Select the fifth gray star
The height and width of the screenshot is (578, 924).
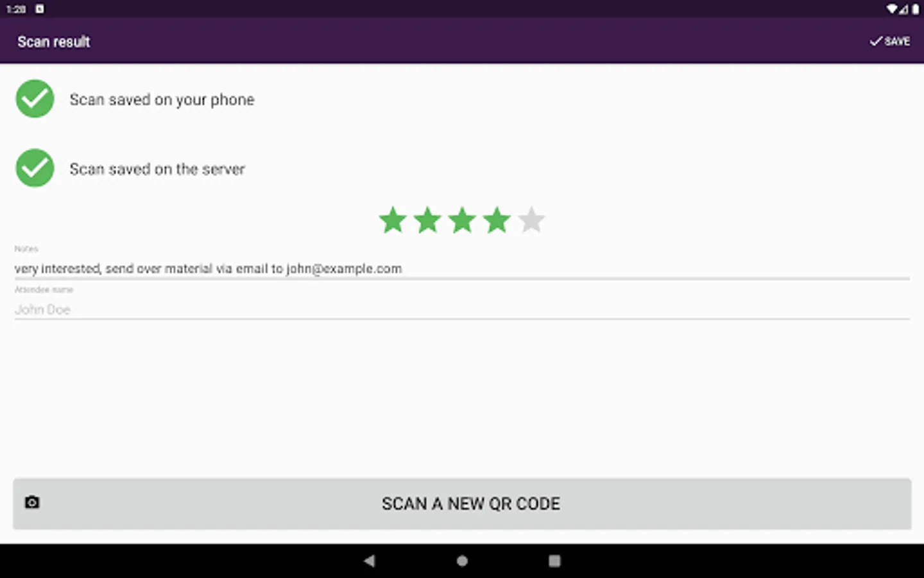[531, 220]
